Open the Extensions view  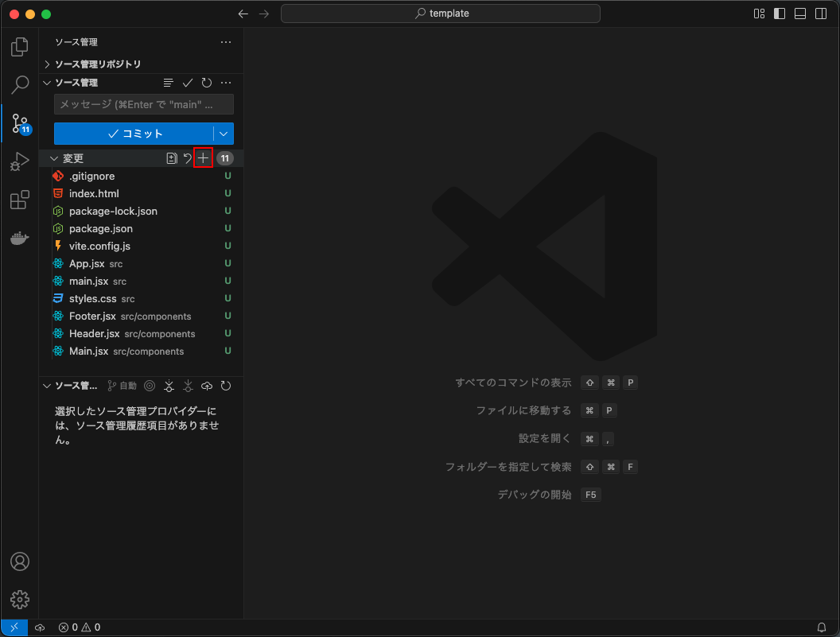[x=19, y=200]
